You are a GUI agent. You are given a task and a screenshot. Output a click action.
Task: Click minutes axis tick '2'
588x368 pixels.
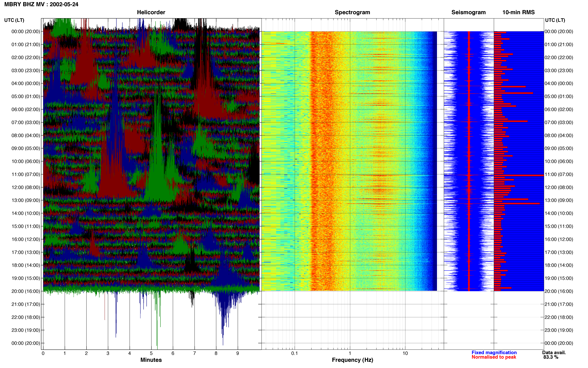[x=86, y=353]
